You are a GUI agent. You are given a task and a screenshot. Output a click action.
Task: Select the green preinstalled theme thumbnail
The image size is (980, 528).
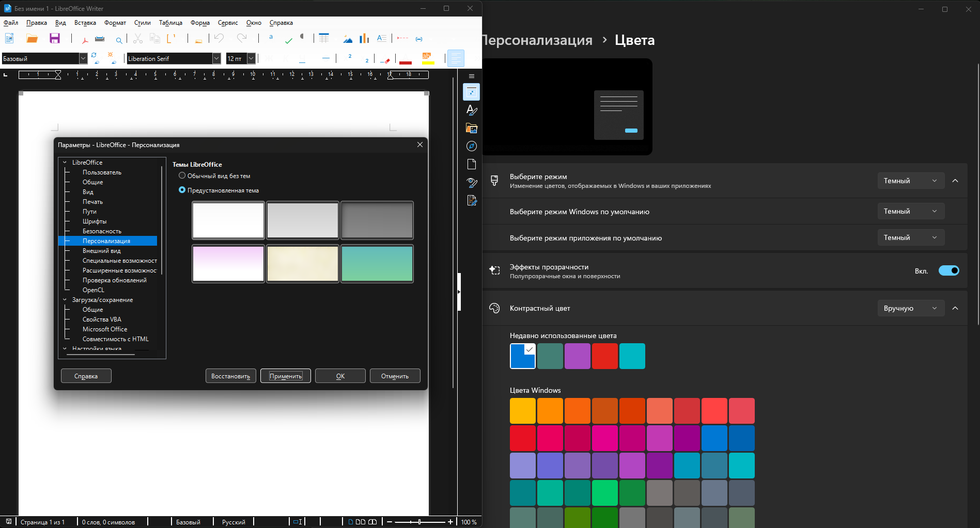[377, 264]
